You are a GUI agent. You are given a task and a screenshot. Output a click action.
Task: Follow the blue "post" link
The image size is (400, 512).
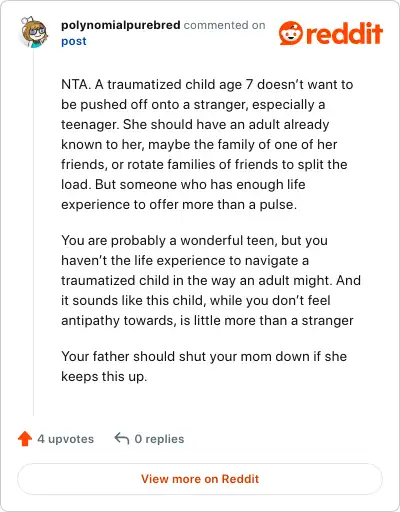74,41
